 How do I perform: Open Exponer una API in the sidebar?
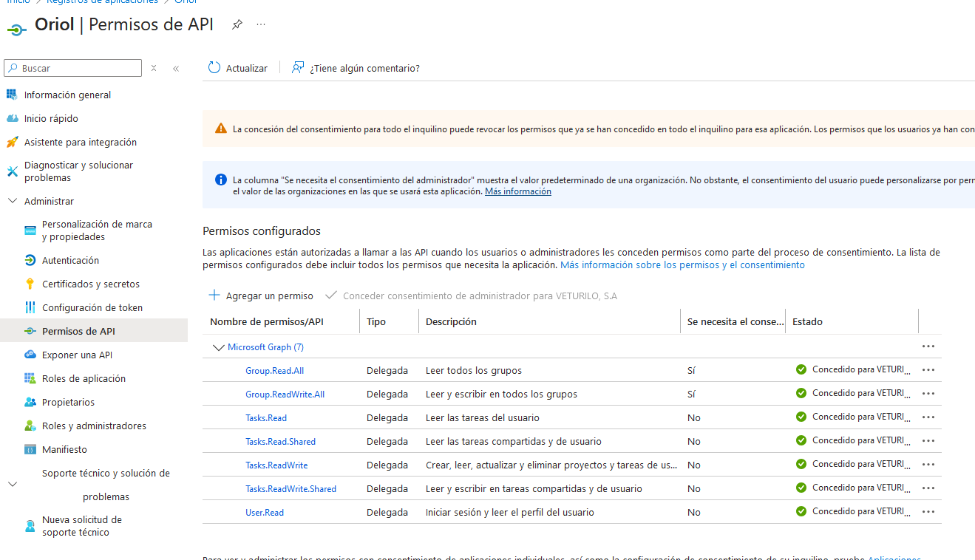pos(77,355)
